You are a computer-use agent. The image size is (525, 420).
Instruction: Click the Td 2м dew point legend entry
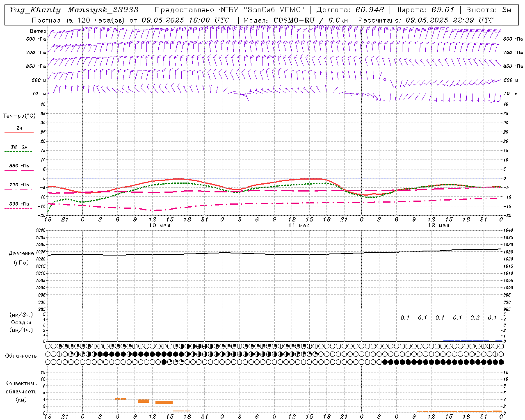tap(19, 147)
